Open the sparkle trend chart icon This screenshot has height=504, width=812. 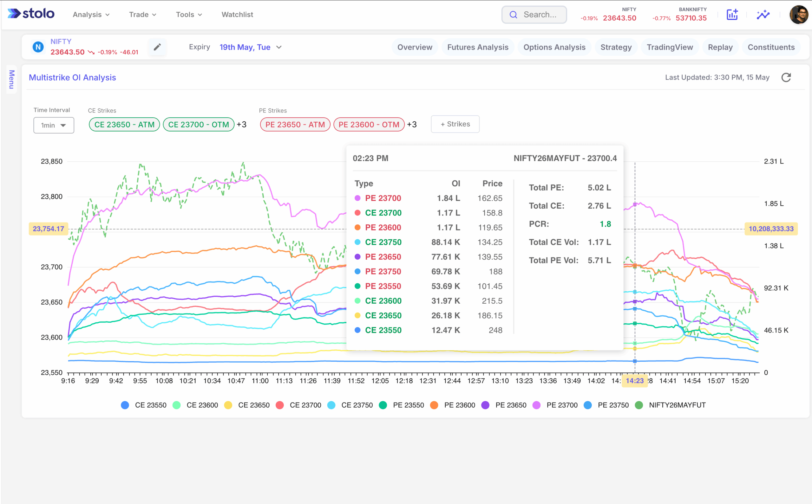[763, 14]
